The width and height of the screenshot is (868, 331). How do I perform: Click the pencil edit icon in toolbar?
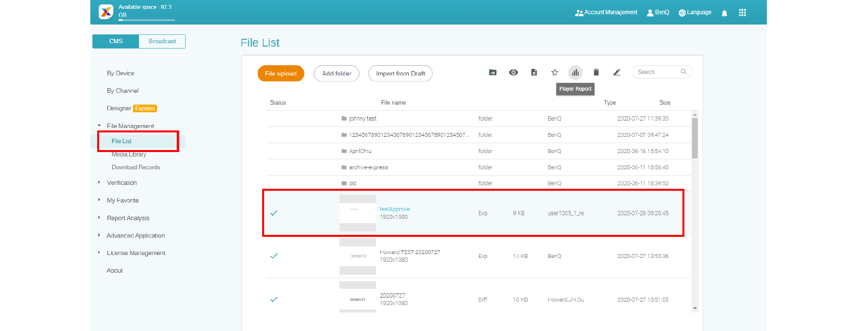(617, 73)
